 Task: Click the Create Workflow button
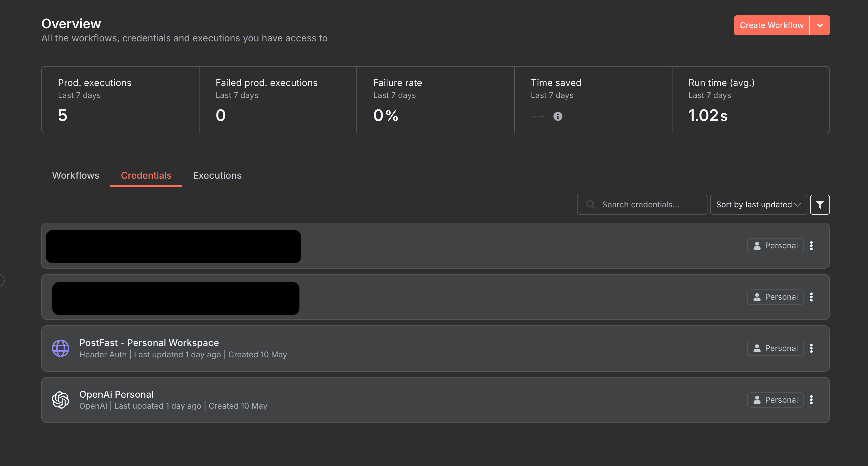(x=771, y=25)
